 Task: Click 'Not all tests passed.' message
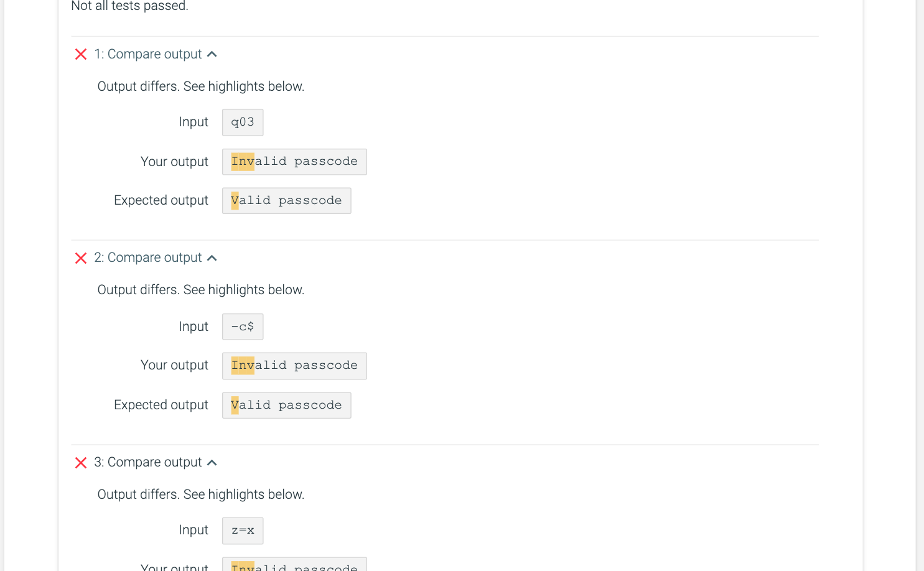click(129, 6)
